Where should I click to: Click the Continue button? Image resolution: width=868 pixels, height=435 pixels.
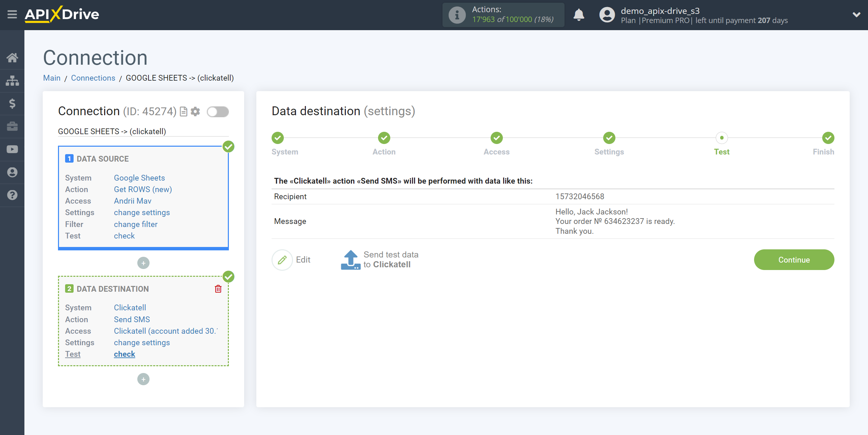click(794, 260)
